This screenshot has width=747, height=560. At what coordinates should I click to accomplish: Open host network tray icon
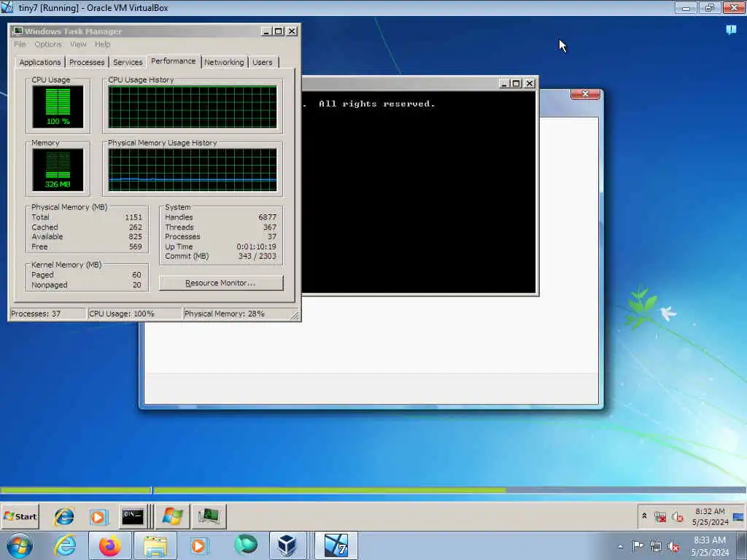656,547
